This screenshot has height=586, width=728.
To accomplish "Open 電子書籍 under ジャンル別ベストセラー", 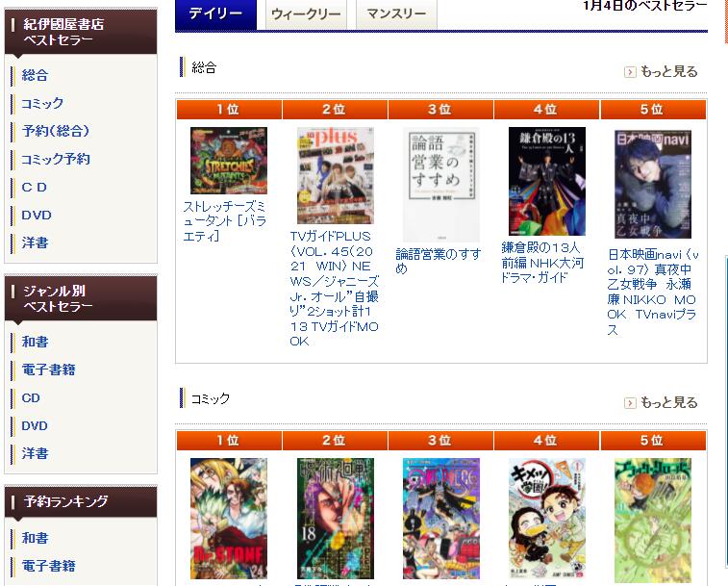I will (48, 369).
